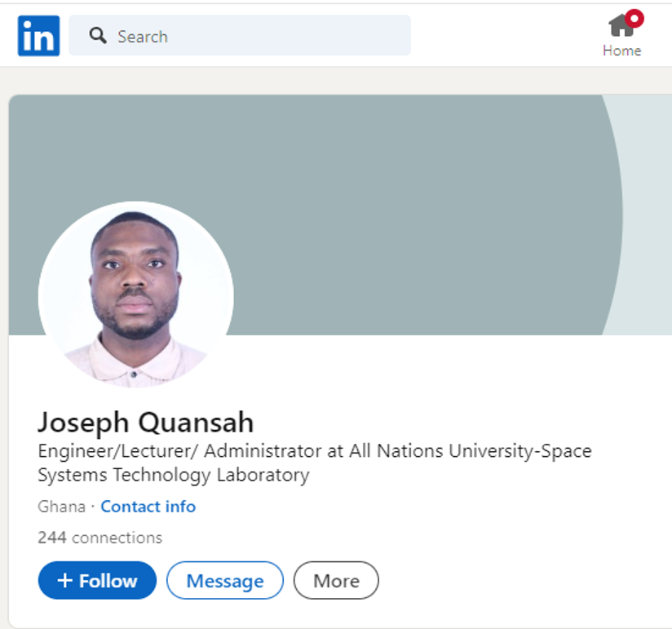The width and height of the screenshot is (672, 629).
Task: Follow Joseph Quansah
Action: point(97,580)
